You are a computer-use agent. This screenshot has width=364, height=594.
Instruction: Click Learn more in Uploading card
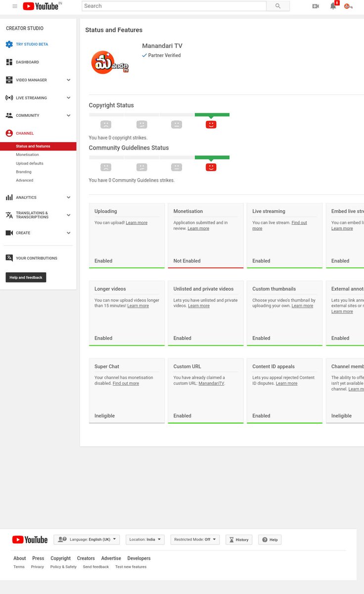(136, 223)
